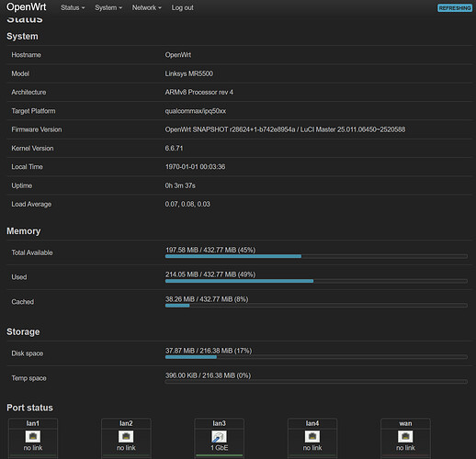Image resolution: width=476 pixels, height=459 pixels.
Task: Expand the System dropdown menu
Action: pos(108,7)
